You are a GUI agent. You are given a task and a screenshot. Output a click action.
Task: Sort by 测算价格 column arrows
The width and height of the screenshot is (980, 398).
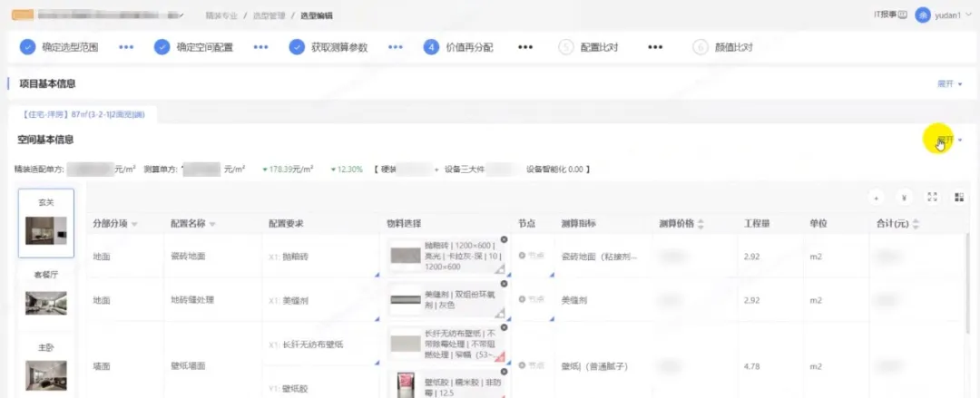[x=701, y=224]
